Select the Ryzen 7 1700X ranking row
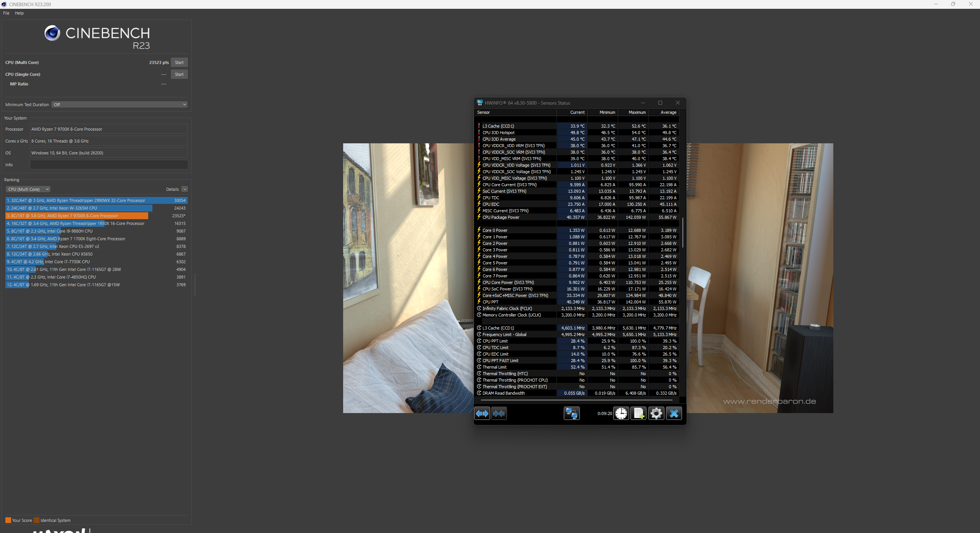980x533 pixels. click(96, 239)
